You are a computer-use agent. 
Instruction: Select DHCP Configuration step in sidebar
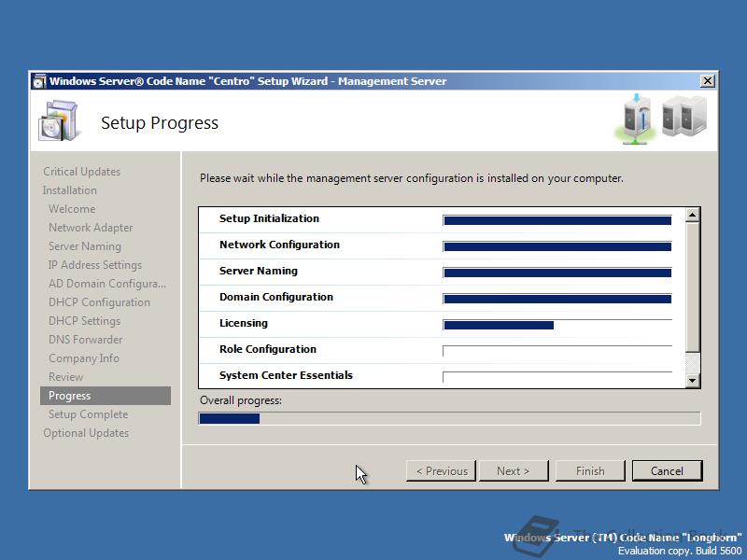point(99,302)
